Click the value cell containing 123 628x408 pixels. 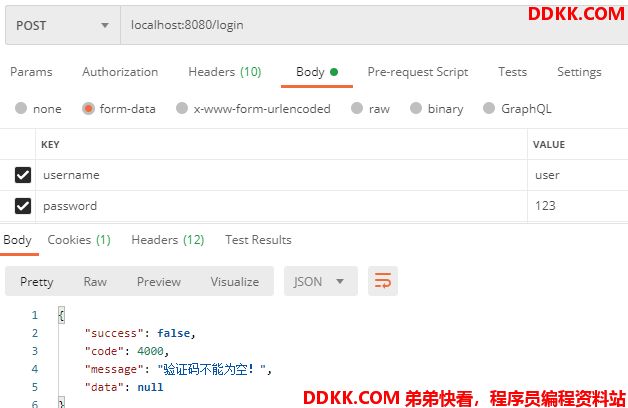(578, 206)
